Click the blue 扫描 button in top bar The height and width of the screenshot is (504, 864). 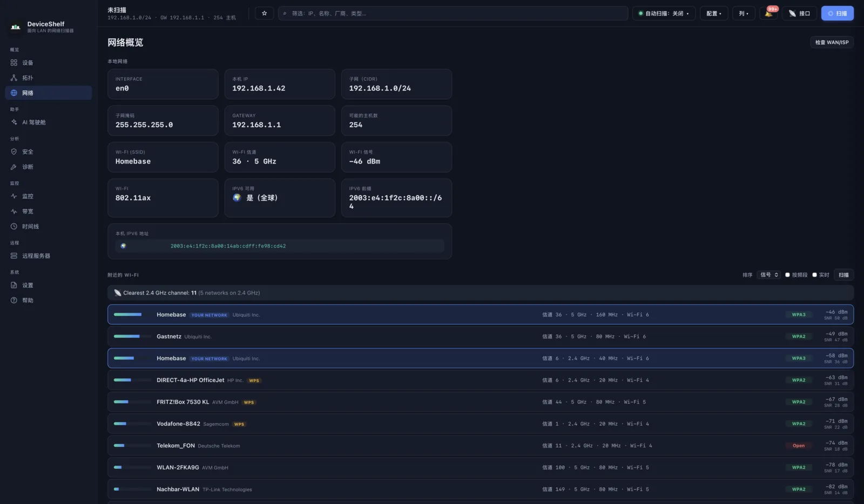coord(838,13)
